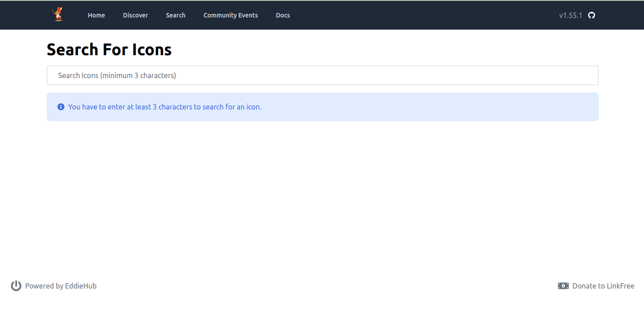Viewport: 644px width, 315px height.
Task: Click the LinkFree rabbit logo
Action: [57, 14]
